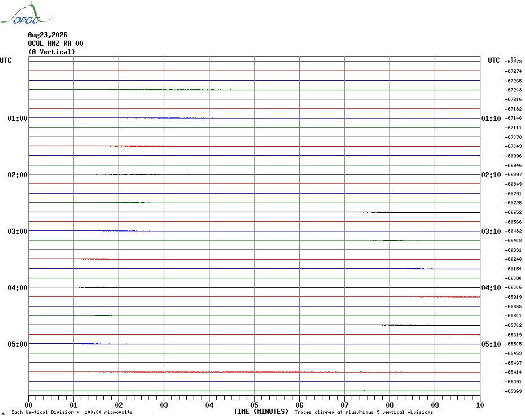Click the DC offset value -67265
Screen dimensions: 525x420
(513, 81)
